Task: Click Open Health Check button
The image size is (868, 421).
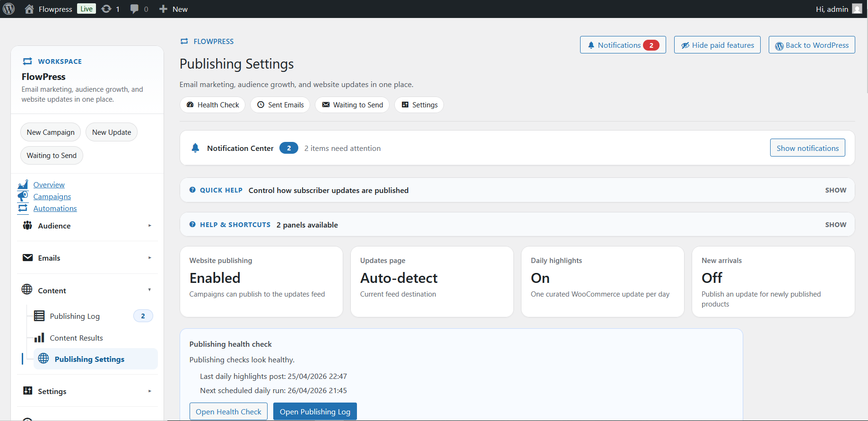Action: (x=228, y=412)
